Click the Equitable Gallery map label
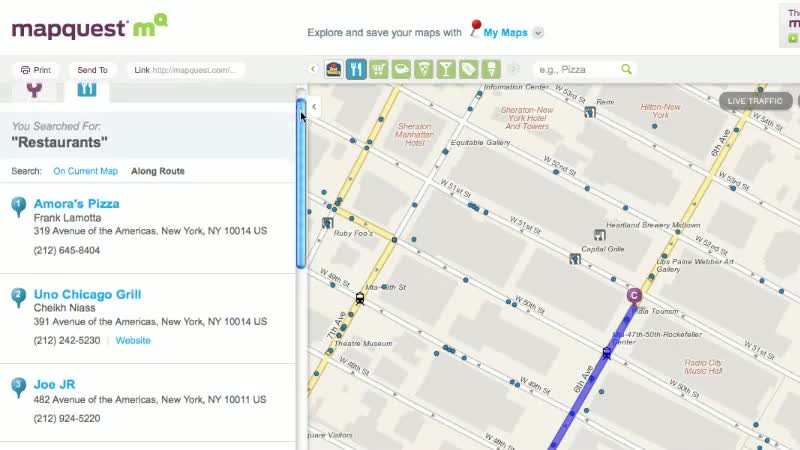Viewport: 800px width, 450px height. click(480, 142)
